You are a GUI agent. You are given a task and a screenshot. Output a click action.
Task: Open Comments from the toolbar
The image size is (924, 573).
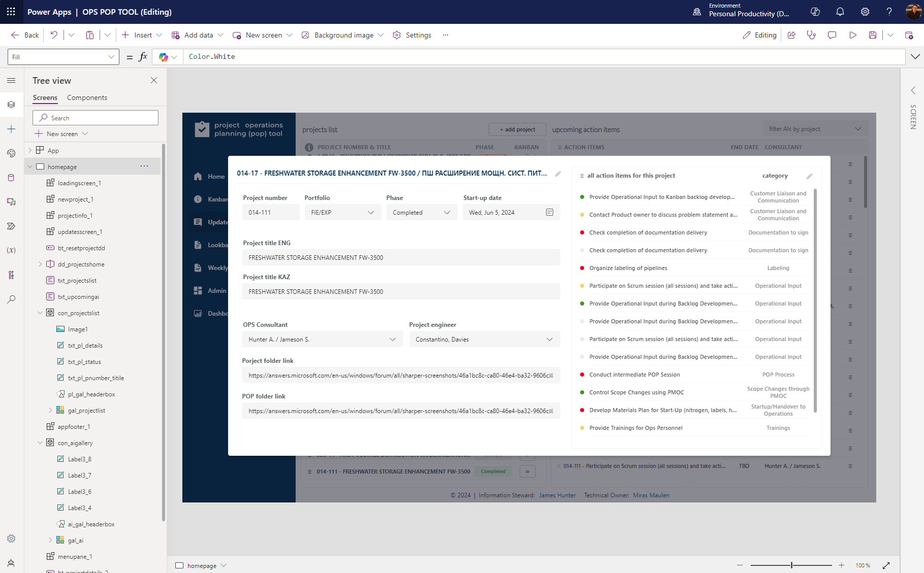point(832,35)
